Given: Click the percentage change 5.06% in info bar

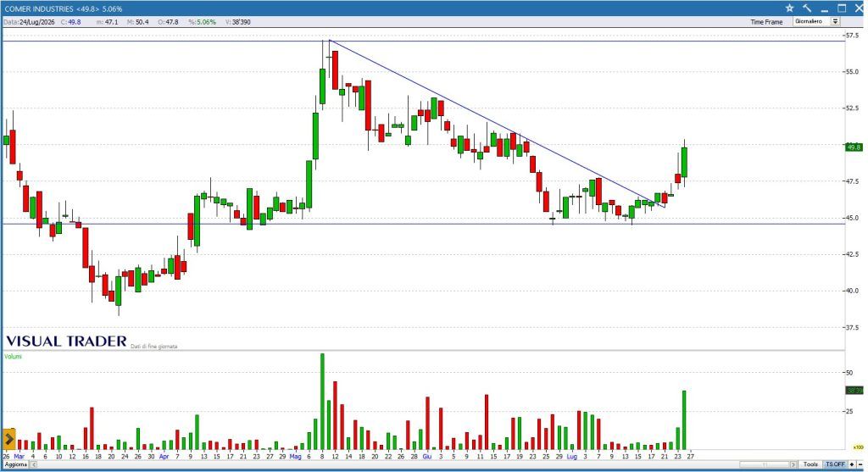Looking at the screenshot, I should [x=202, y=22].
